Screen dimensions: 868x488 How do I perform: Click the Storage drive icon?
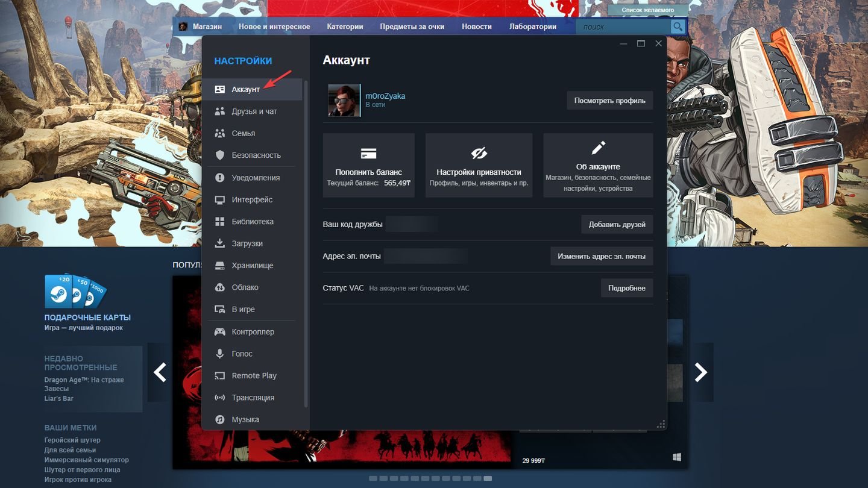click(x=220, y=266)
